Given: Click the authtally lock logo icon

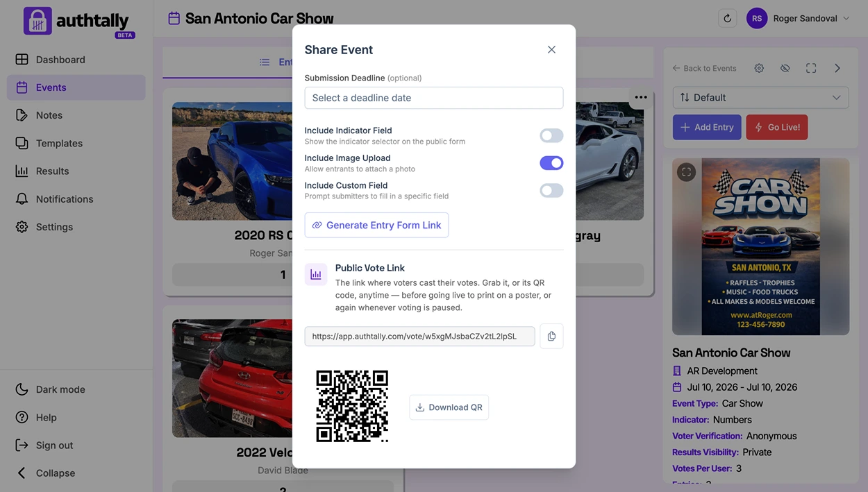Looking at the screenshot, I should [x=37, y=21].
